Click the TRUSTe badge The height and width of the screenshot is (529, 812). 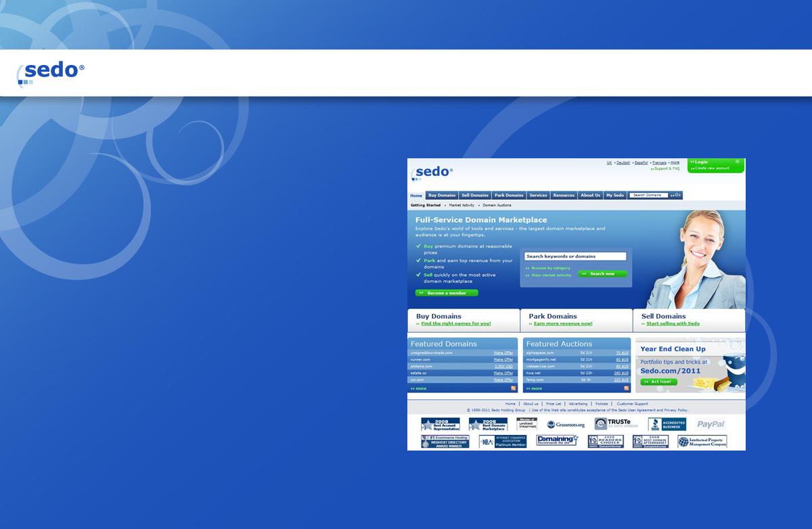point(617,424)
